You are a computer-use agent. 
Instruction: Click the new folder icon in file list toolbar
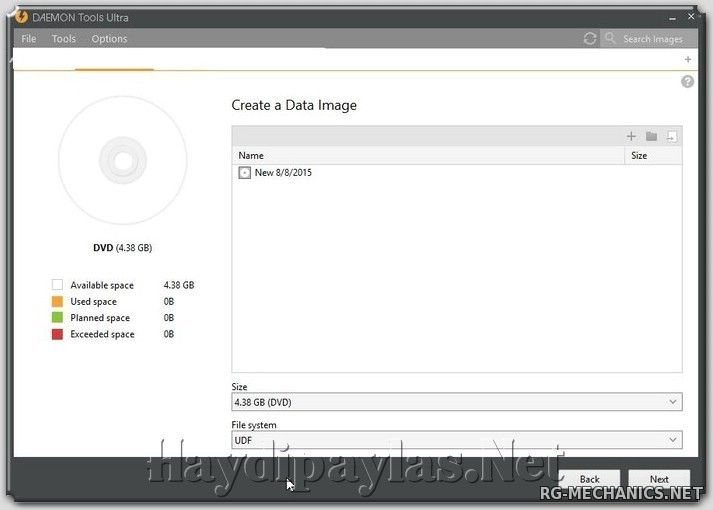click(x=651, y=137)
